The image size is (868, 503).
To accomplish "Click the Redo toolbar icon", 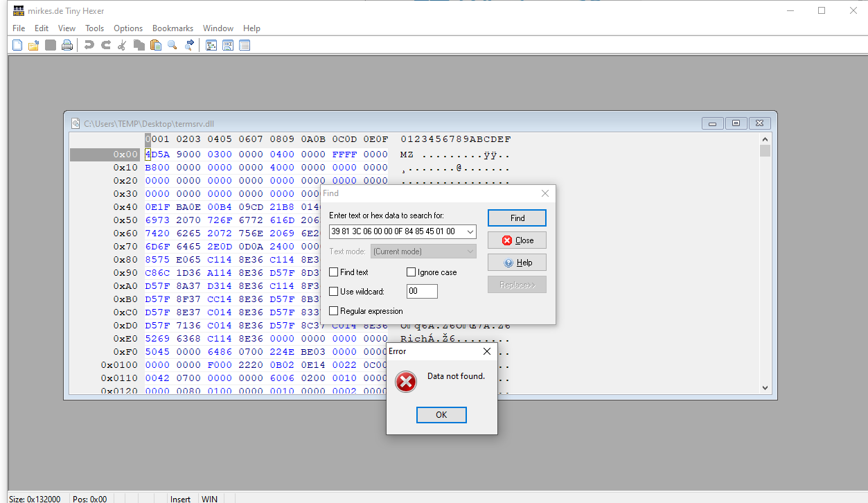I will pos(105,44).
